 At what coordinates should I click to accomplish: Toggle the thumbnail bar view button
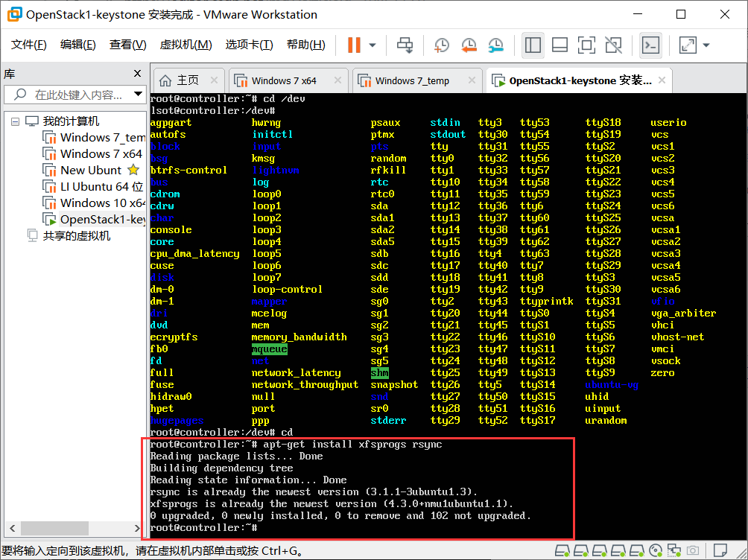click(x=560, y=45)
